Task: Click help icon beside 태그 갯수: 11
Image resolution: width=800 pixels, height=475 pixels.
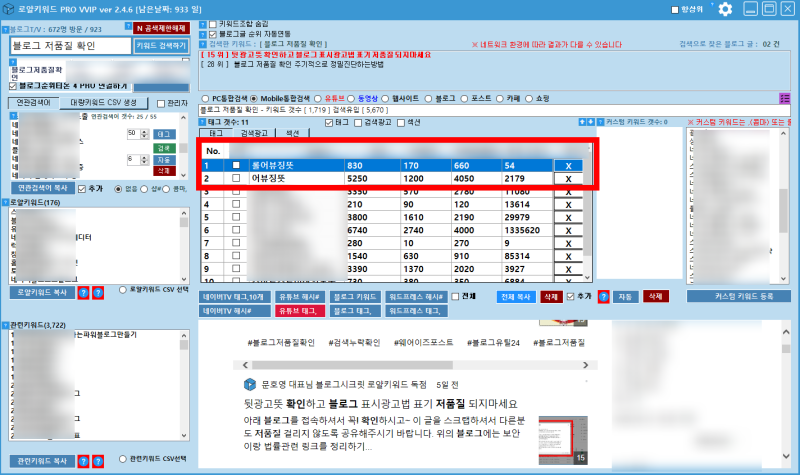Action: pos(203,122)
